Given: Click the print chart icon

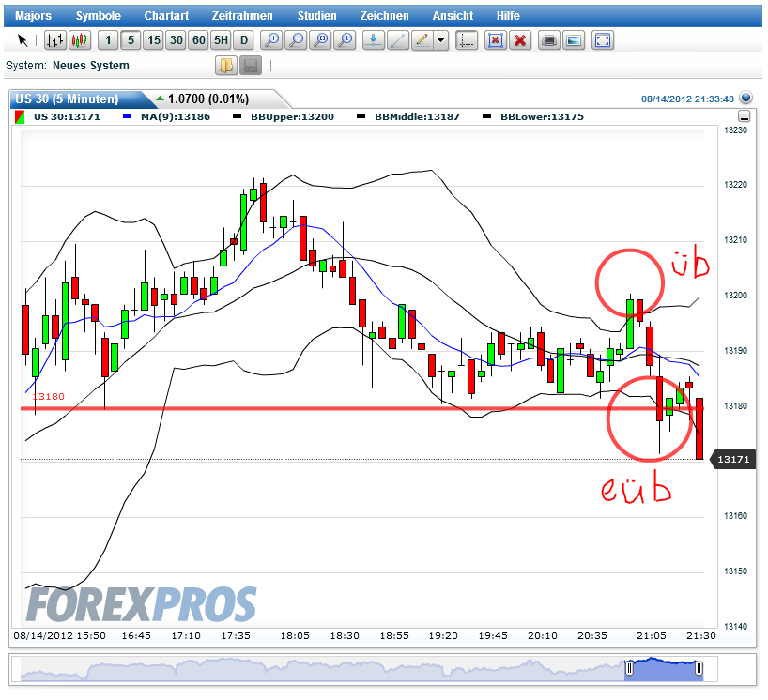Looking at the screenshot, I should tap(549, 40).
